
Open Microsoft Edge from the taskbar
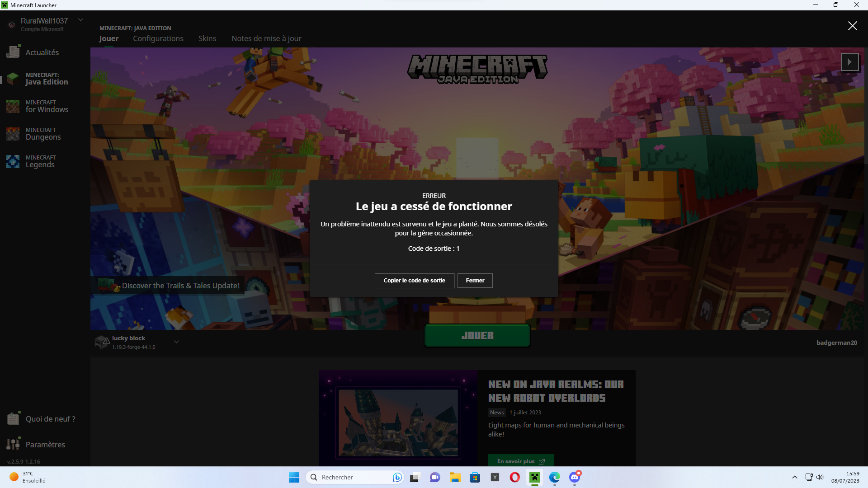click(555, 478)
